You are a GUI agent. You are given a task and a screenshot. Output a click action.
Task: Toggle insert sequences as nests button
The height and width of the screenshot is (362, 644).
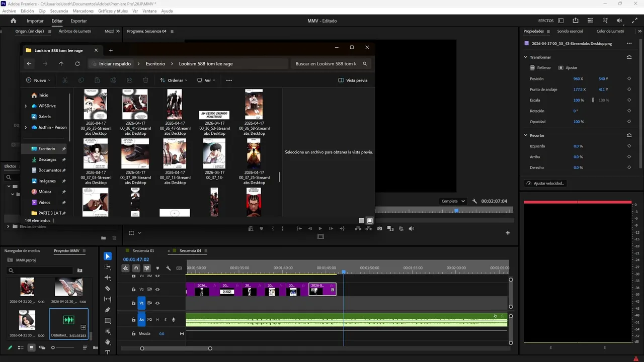125,268
